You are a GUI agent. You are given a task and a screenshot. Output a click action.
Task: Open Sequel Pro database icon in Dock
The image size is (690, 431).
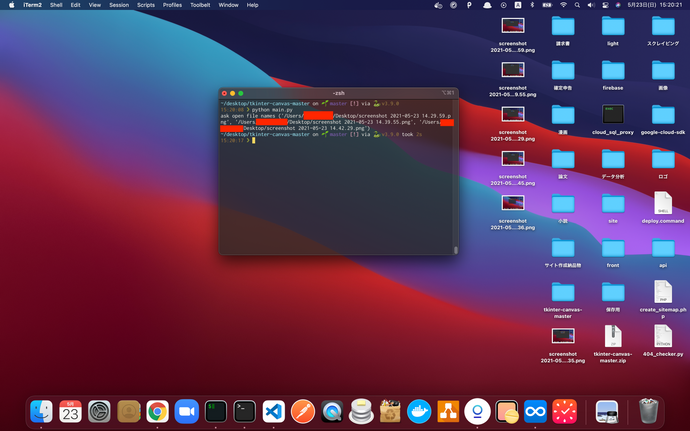coord(361,412)
